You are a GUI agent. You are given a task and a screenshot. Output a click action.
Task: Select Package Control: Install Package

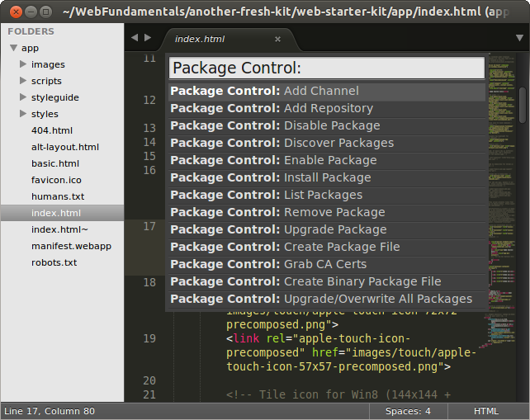326,177
